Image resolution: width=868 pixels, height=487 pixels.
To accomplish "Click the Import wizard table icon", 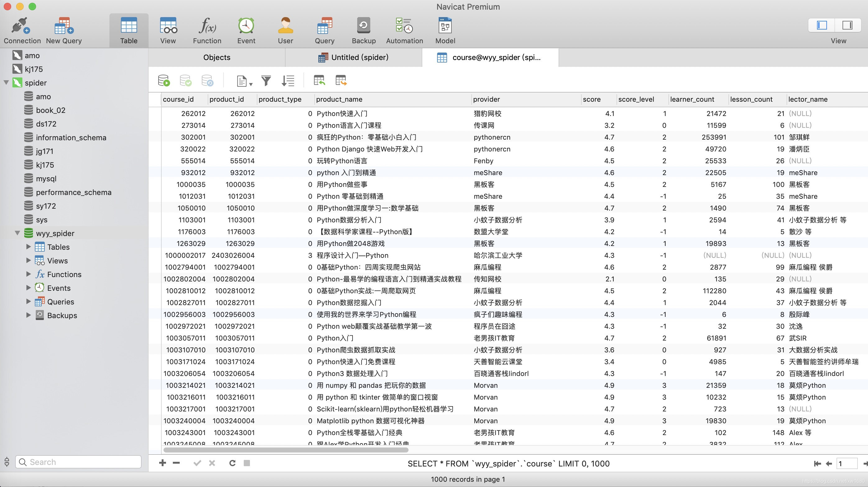I will click(x=319, y=81).
